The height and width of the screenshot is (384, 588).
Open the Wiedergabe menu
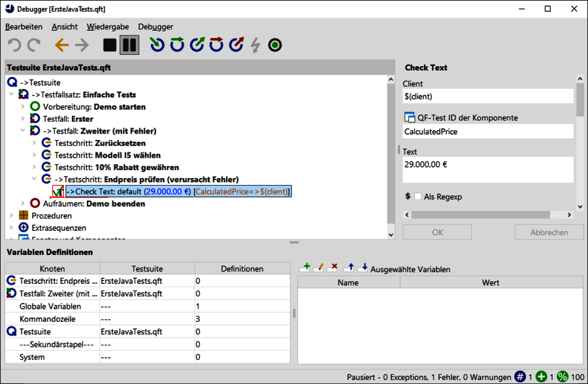(x=108, y=27)
